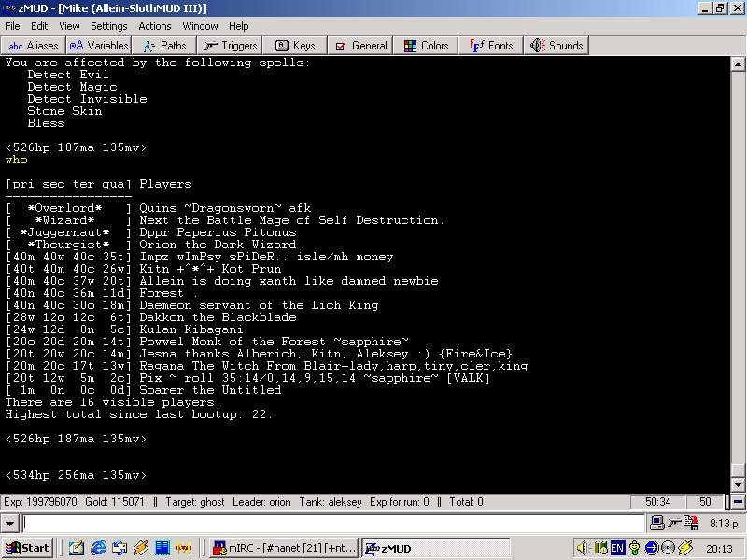Click the blue arrow circle tray icon

pyautogui.click(x=652, y=548)
